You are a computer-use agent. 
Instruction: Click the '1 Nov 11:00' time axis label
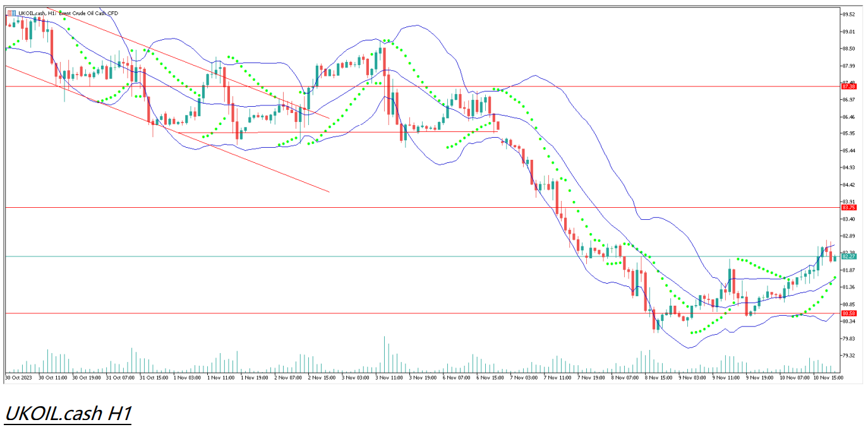pyautogui.click(x=222, y=378)
